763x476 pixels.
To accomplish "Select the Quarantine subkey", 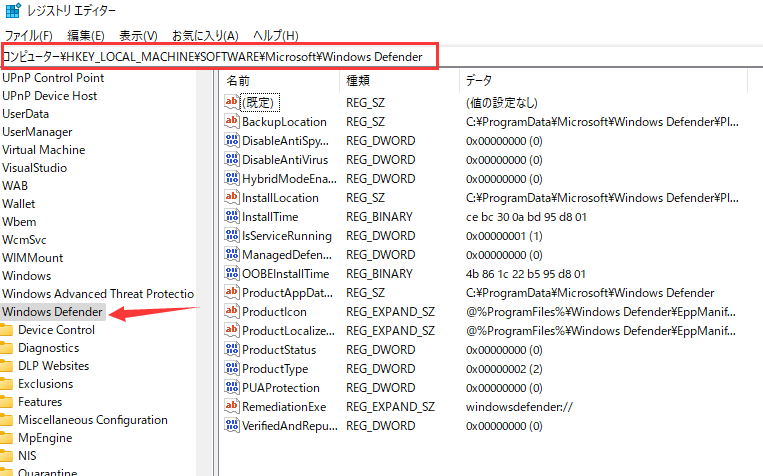I will pos(47,472).
